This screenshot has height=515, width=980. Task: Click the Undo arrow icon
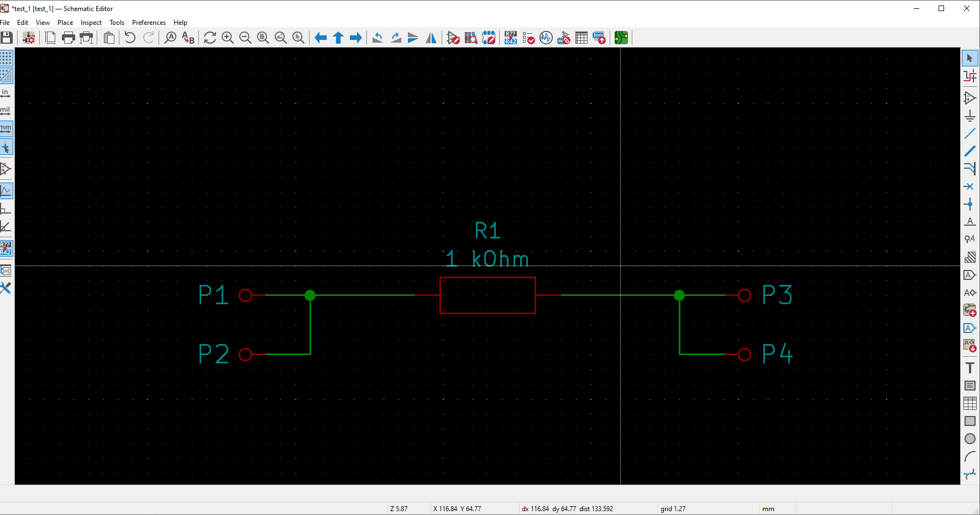pos(130,38)
